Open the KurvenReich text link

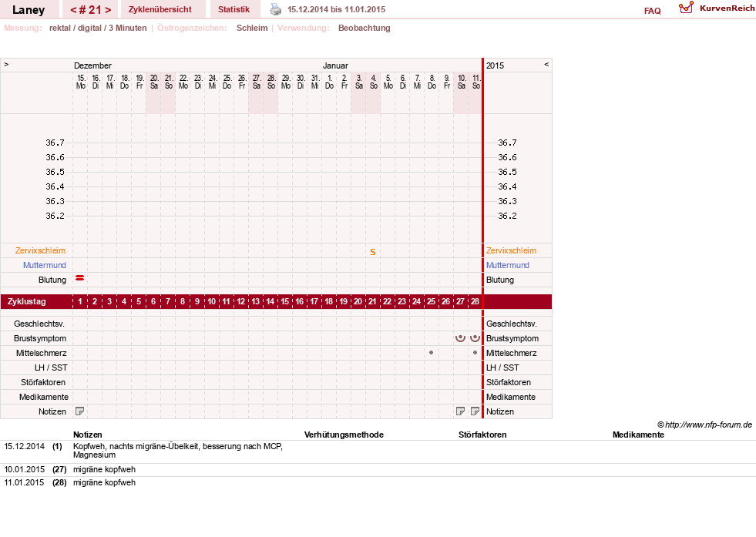tap(727, 8)
